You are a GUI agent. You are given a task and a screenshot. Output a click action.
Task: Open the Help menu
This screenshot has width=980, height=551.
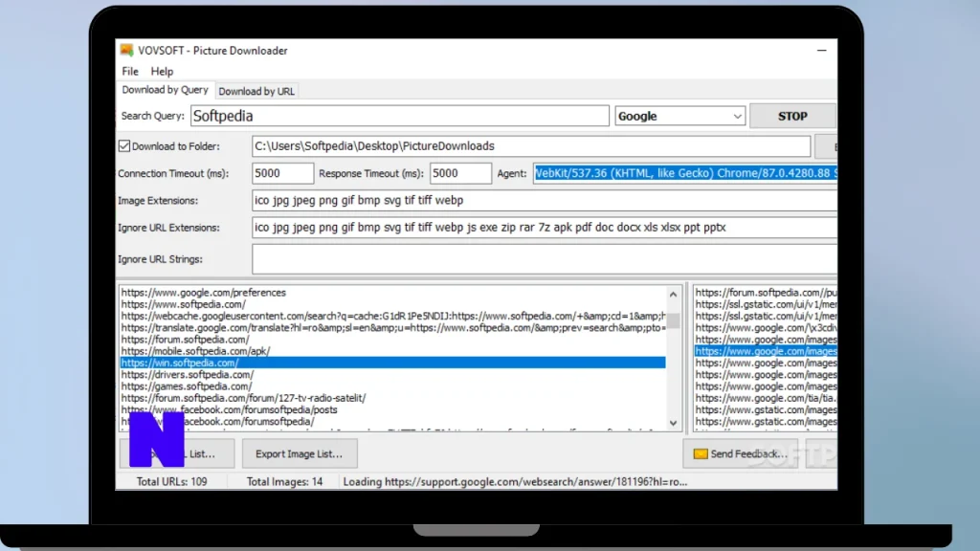coord(162,71)
